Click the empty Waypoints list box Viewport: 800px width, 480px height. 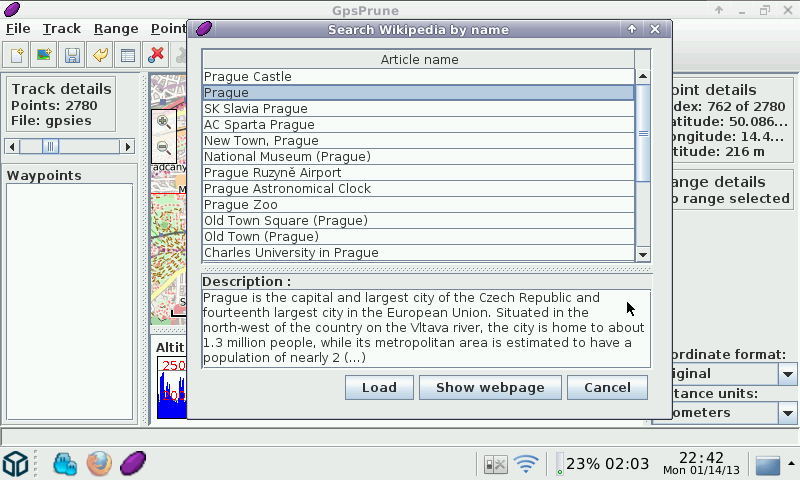coord(69,301)
